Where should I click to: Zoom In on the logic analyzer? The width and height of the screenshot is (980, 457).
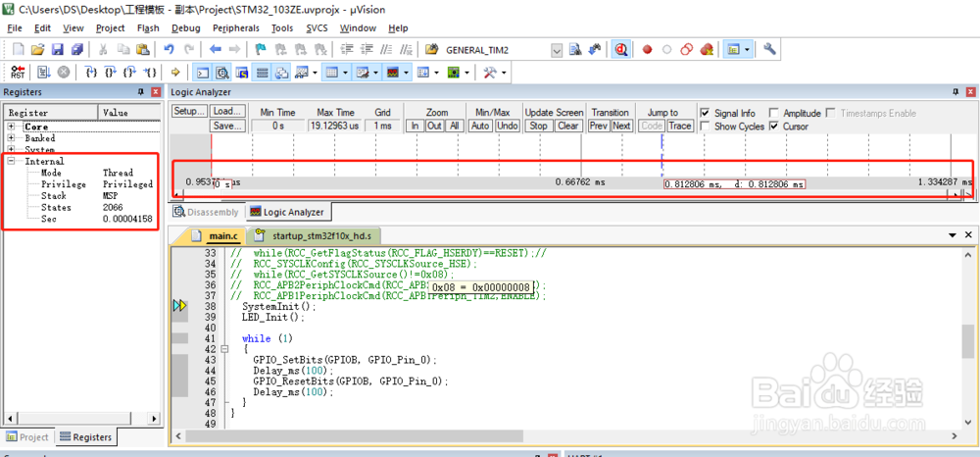pyautogui.click(x=415, y=126)
